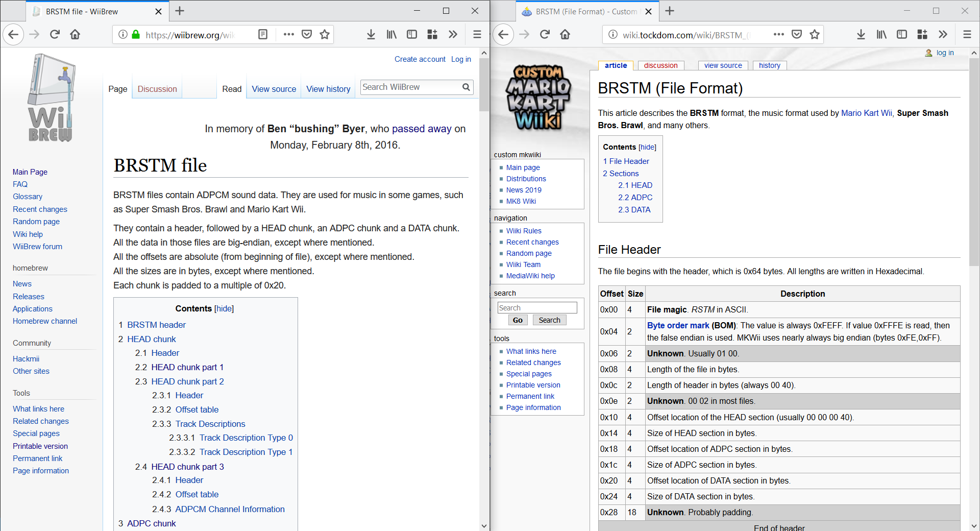Open the Byte order mark link

678,325
